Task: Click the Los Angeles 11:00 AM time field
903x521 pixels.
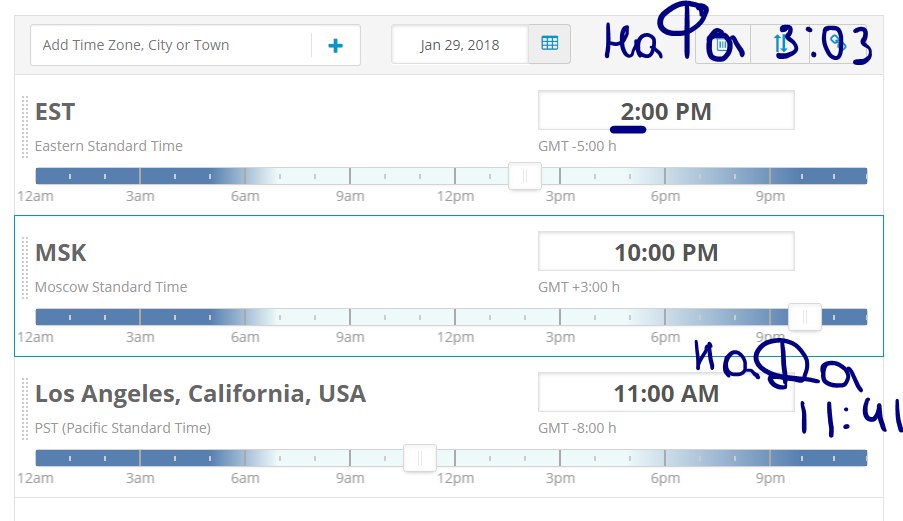Action: tap(666, 393)
